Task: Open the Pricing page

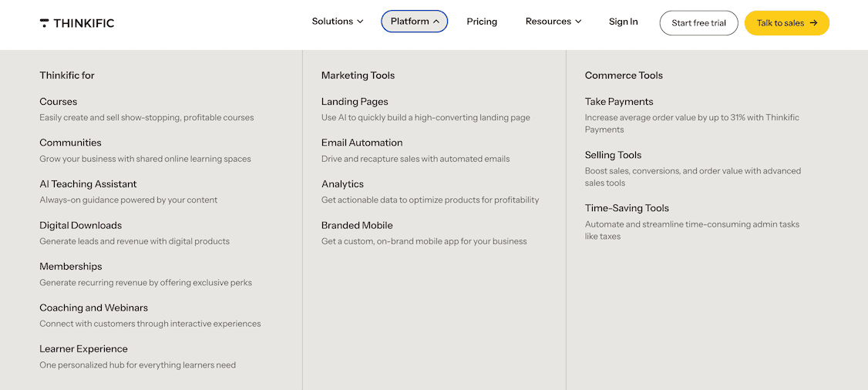Action: coord(482,22)
